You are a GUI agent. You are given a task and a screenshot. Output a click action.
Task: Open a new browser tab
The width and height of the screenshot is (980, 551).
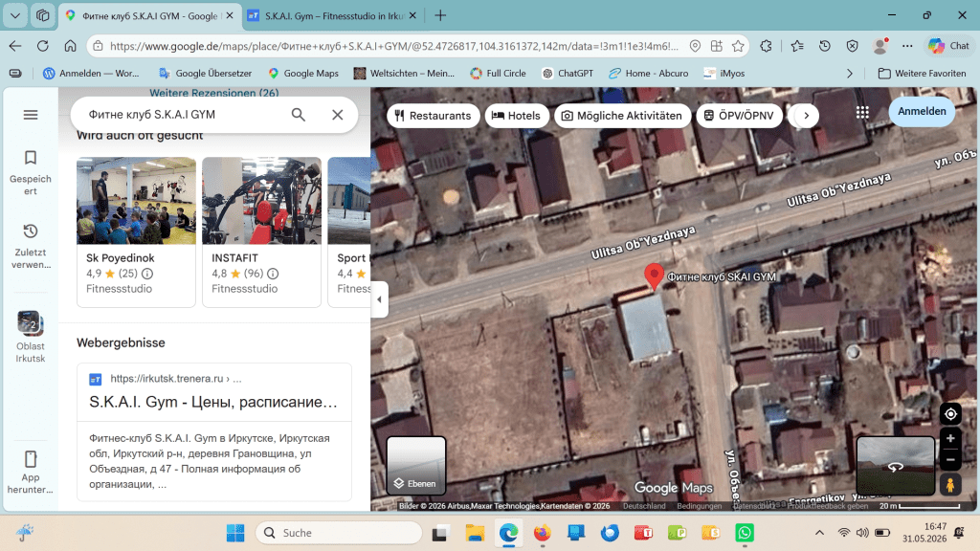(440, 15)
